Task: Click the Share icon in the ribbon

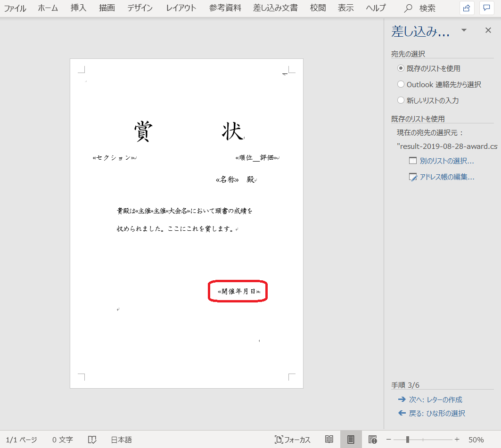Action: pyautogui.click(x=467, y=8)
